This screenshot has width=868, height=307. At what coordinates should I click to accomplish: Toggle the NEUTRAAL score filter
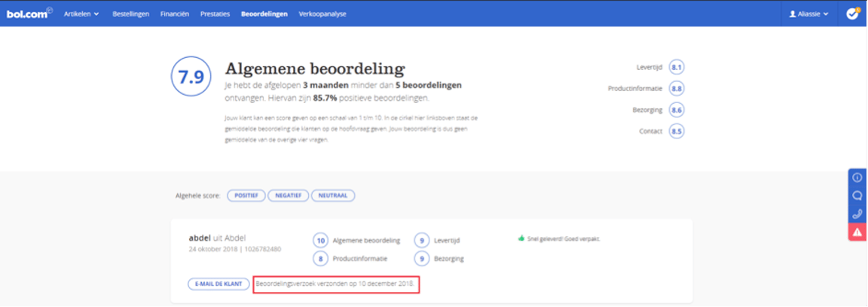tap(332, 196)
